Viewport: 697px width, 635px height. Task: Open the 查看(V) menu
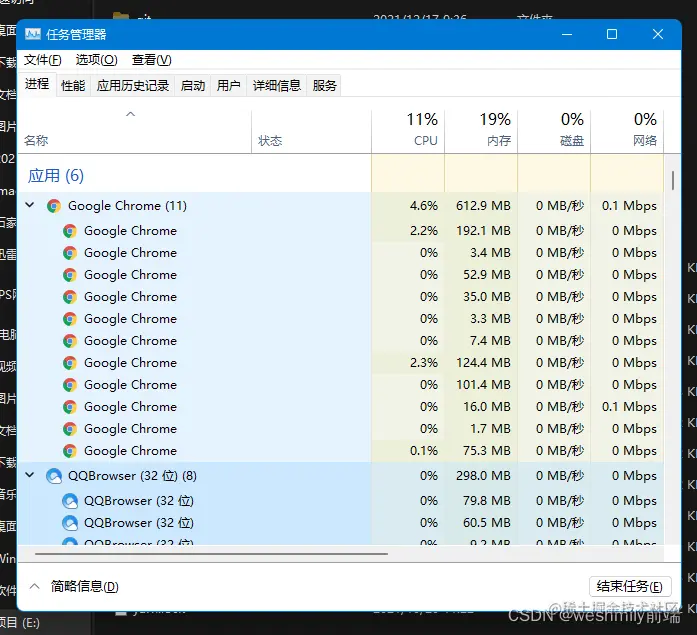point(152,60)
